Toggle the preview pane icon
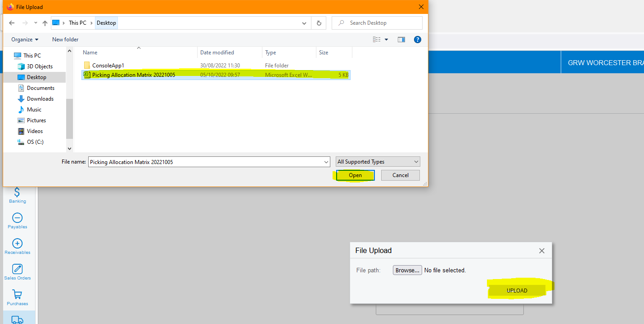 [x=401, y=40]
